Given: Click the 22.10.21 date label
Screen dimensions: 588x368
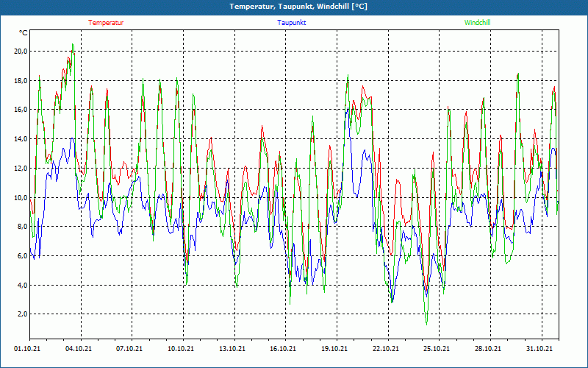Looking at the screenshot, I should (x=386, y=349).
